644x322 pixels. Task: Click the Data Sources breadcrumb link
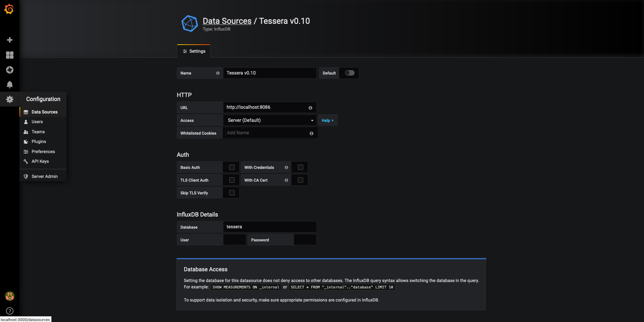pos(227,21)
